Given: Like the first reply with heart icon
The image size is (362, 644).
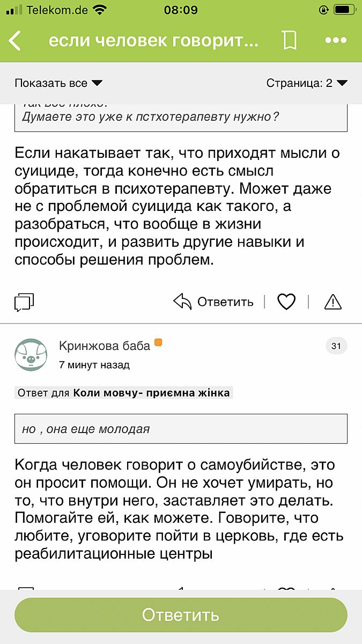Looking at the screenshot, I should [286, 302].
